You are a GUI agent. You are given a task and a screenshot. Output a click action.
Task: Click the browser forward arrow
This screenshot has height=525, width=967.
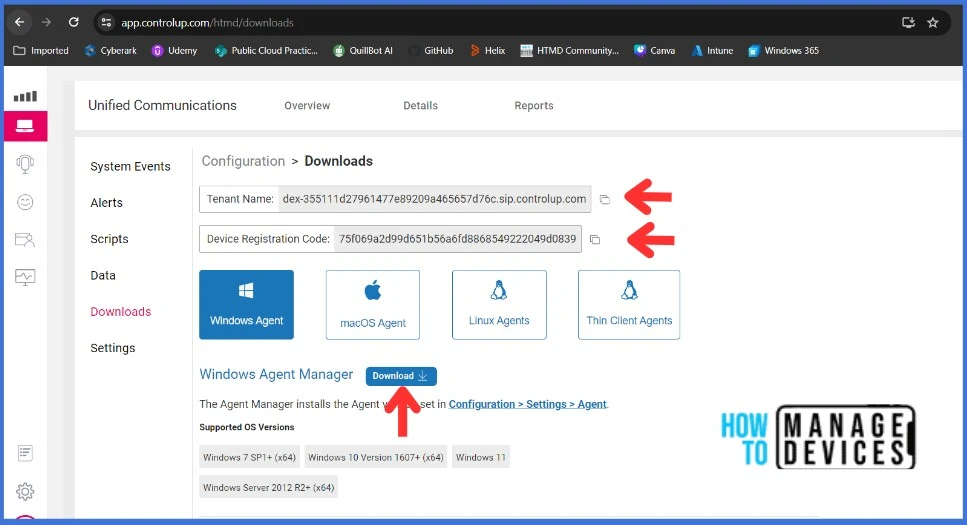coord(46,22)
